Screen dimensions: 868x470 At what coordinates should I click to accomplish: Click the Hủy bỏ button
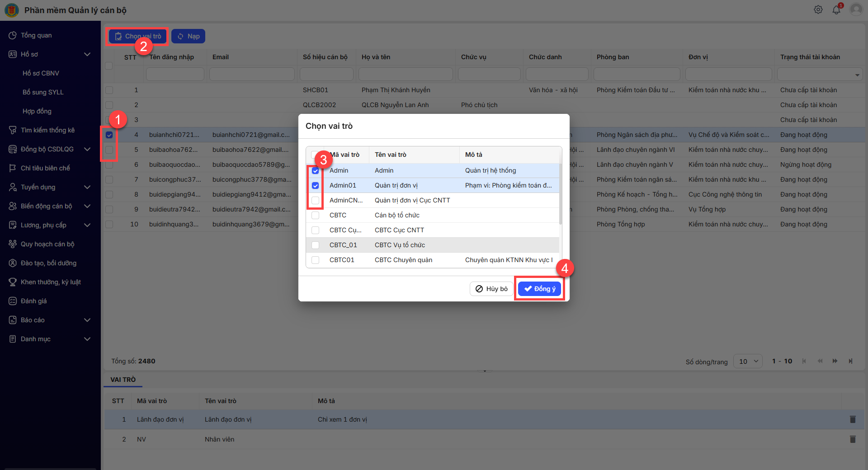coord(491,289)
